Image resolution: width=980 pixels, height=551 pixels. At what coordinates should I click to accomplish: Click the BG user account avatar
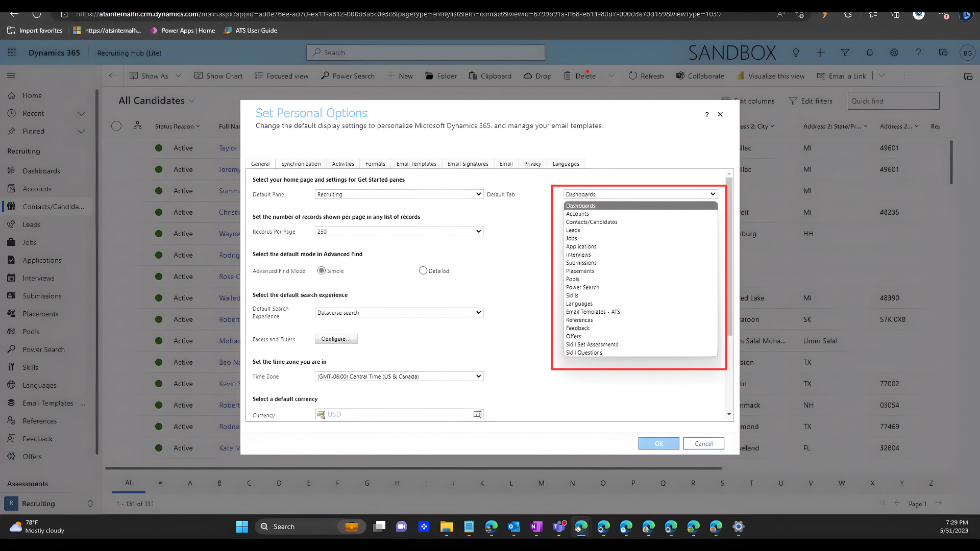pos(968,53)
